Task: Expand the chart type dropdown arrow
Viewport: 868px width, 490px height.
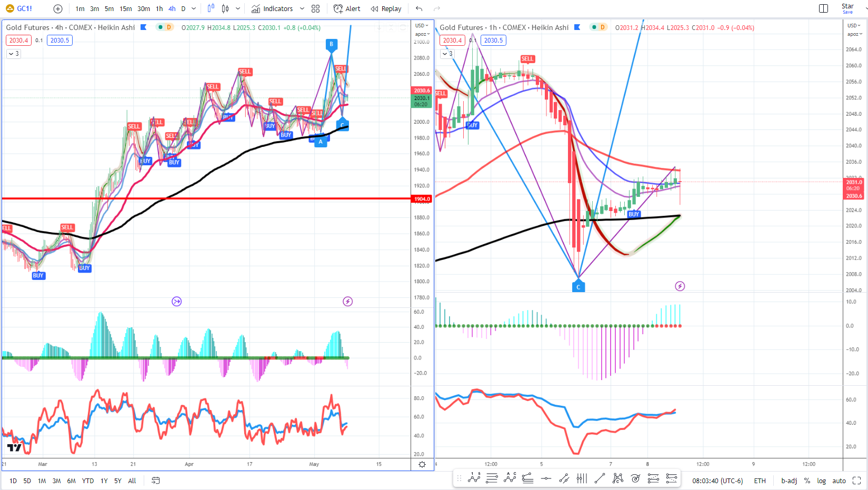Action: [238, 8]
